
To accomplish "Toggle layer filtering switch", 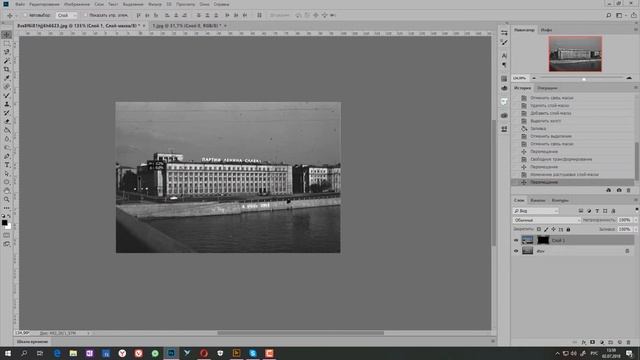I will point(636,210).
